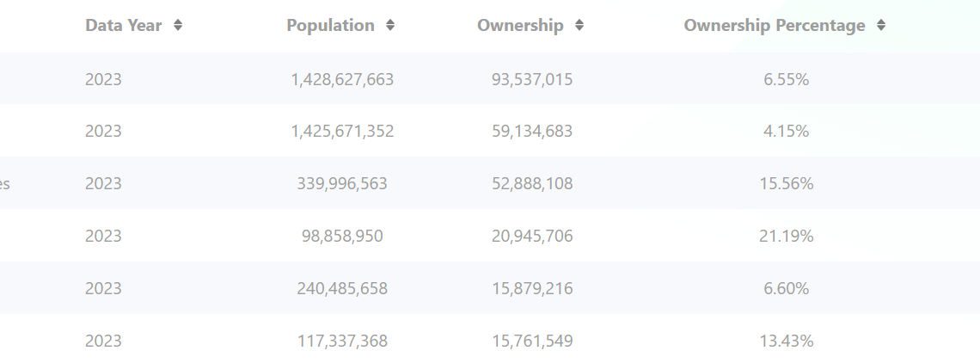980x363 pixels.
Task: Click the Data Year column header text
Action: [124, 26]
